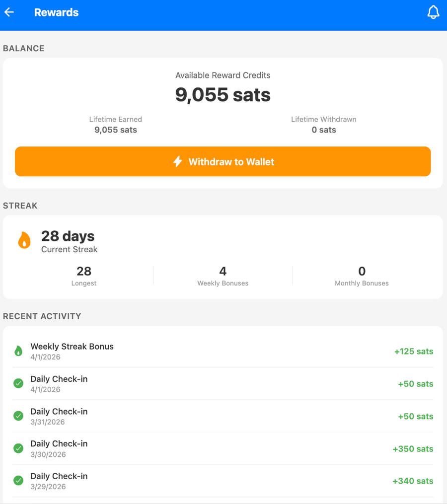The width and height of the screenshot is (447, 504).
Task: Click the green checkmark for 3/31/2026 check-in
Action: click(18, 416)
